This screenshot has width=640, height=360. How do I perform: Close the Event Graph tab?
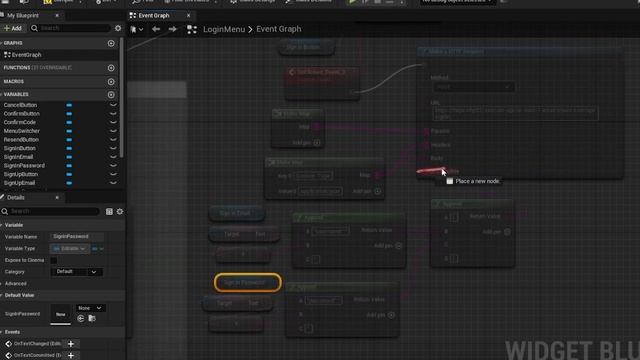tap(188, 16)
